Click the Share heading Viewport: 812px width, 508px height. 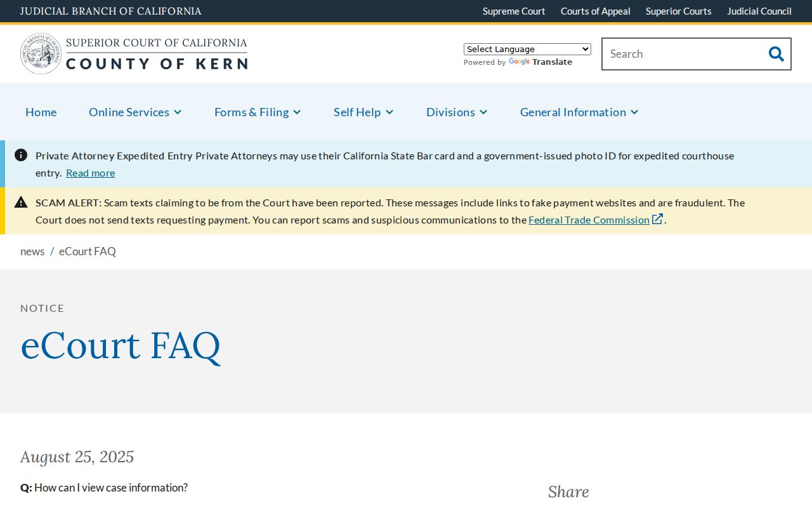pyautogui.click(x=568, y=491)
